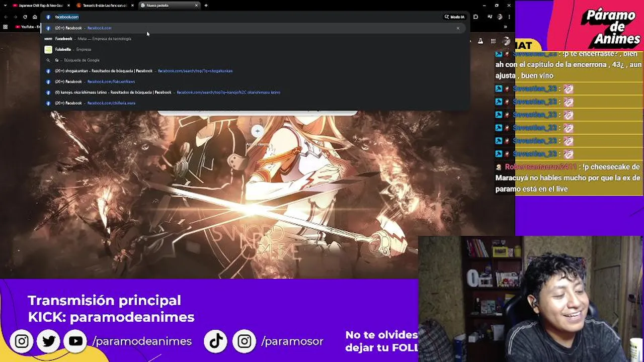This screenshot has width=644, height=362.
Task: Click KICK: paramodeanimes text
Action: tap(111, 317)
